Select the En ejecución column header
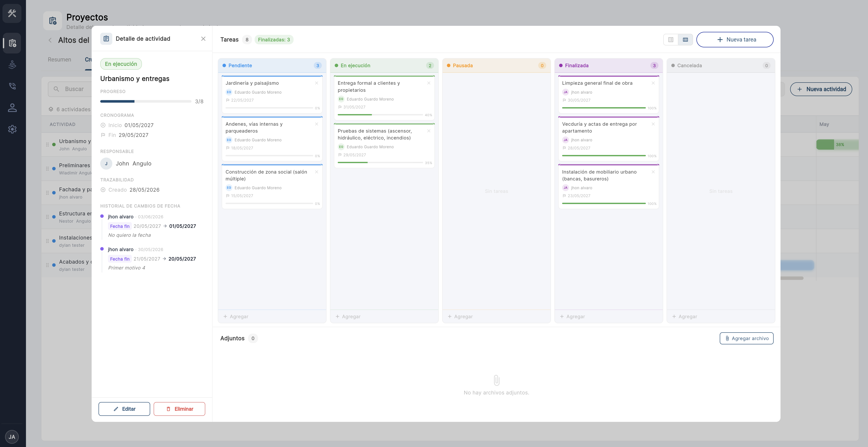This screenshot has width=868, height=447. click(384, 66)
